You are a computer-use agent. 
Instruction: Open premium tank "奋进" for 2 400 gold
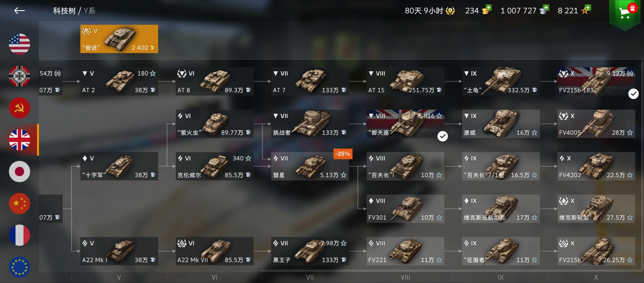click(x=119, y=39)
